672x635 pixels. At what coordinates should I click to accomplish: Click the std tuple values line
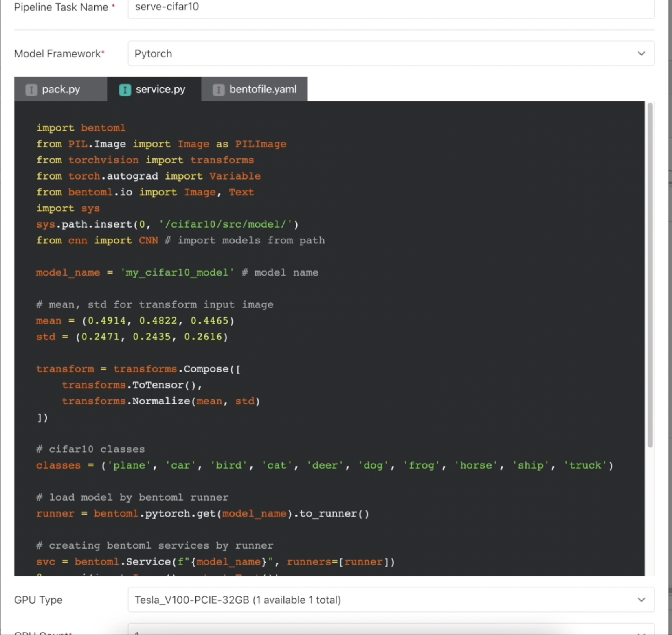[132, 337]
